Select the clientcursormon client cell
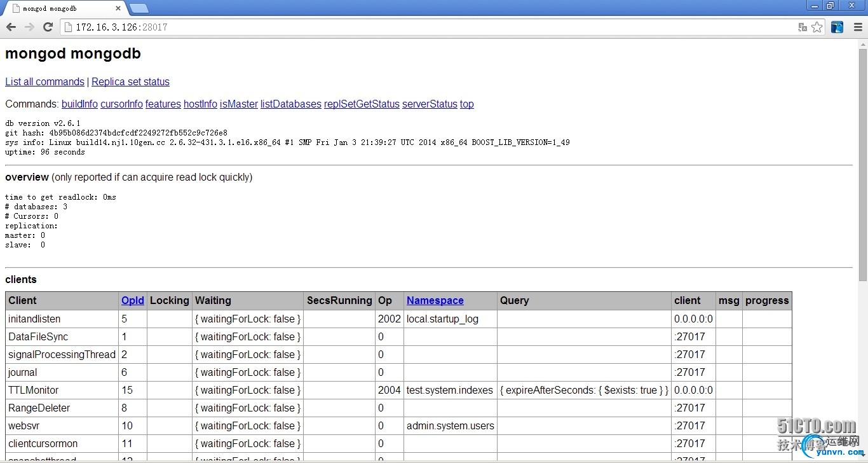Image resolution: width=868 pixels, height=463 pixels. click(62, 443)
